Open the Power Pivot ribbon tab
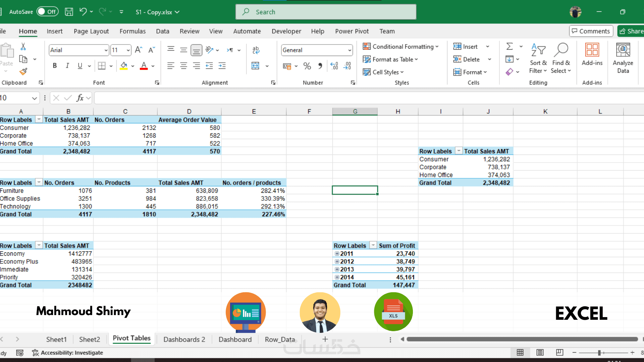Image resolution: width=644 pixels, height=362 pixels. pyautogui.click(x=352, y=31)
